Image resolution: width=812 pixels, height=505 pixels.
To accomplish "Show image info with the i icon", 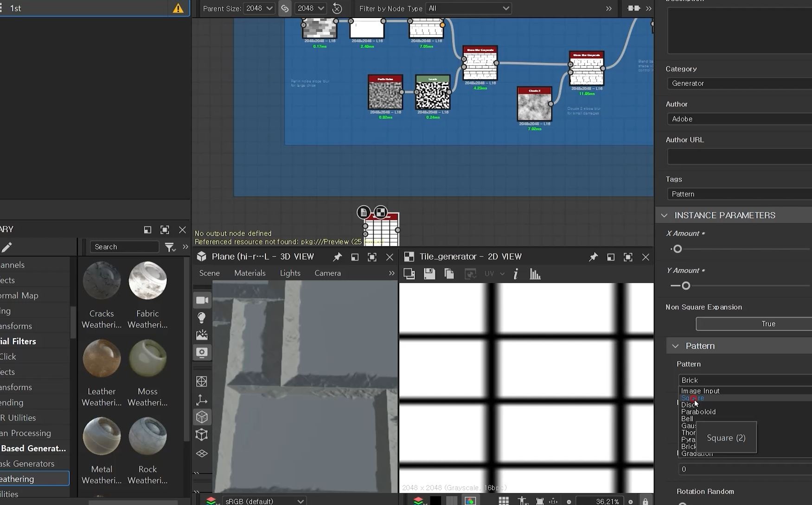I will click(x=516, y=274).
